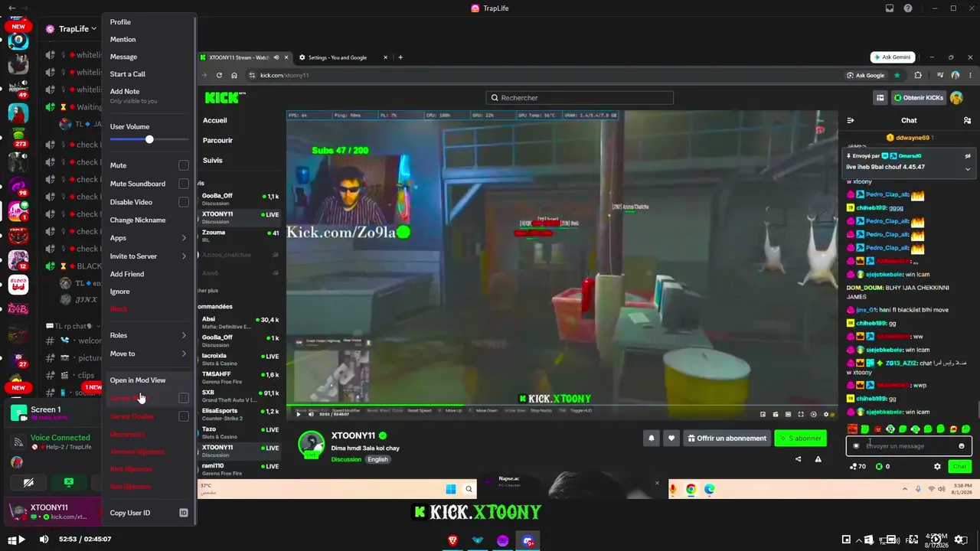The height and width of the screenshot is (551, 980).
Task: Adjust the User Volume slider
Action: click(149, 139)
